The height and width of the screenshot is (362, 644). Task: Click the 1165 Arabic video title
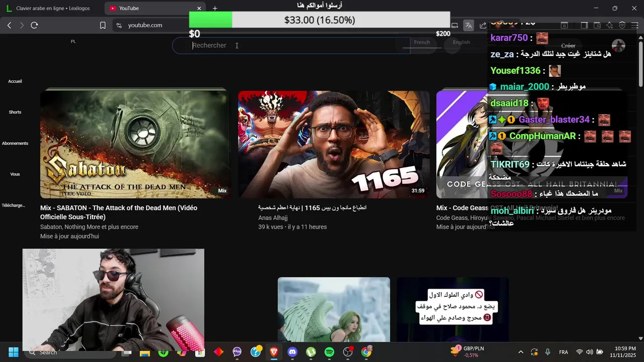pyautogui.click(x=312, y=208)
